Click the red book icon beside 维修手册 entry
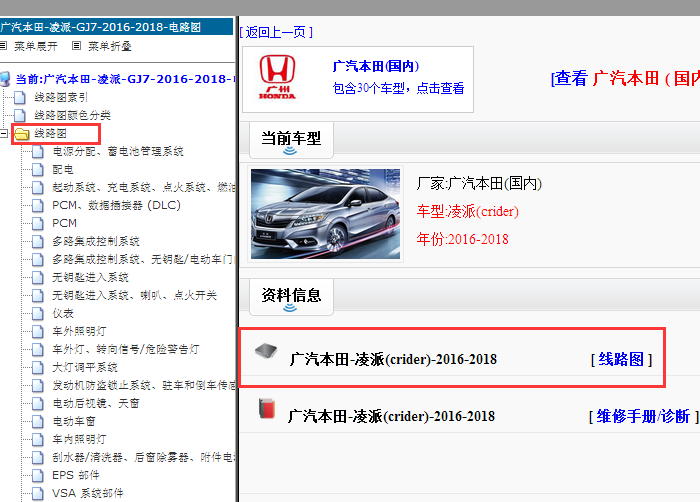Screen dimensions: 700x502 [x=267, y=409]
